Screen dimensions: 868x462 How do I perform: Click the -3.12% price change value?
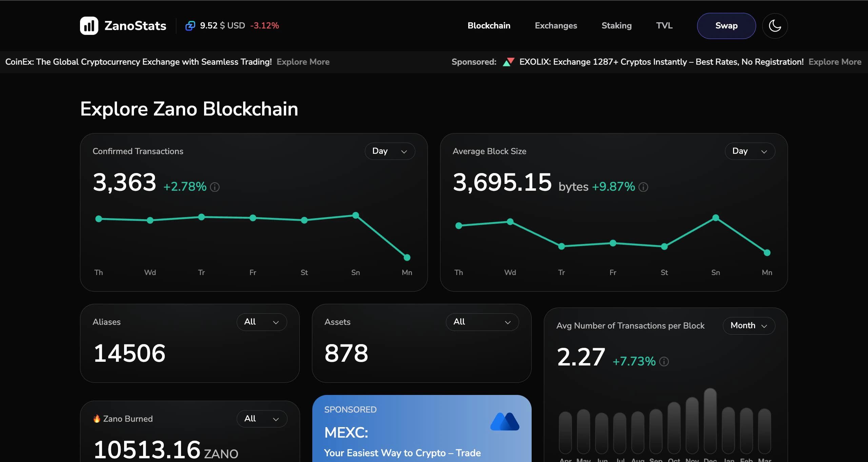[x=264, y=26]
